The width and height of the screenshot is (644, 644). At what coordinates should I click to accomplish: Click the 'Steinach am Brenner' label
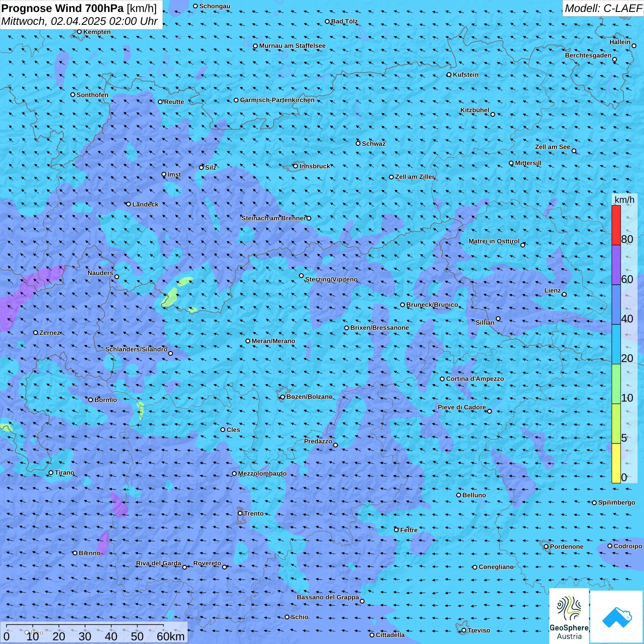(x=273, y=218)
